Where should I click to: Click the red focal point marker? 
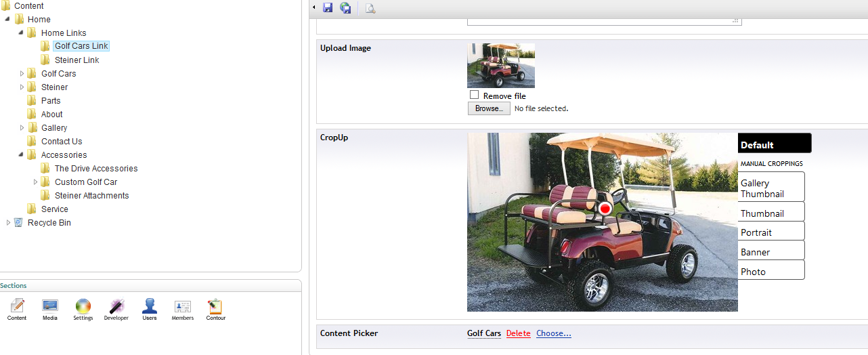[x=605, y=209]
